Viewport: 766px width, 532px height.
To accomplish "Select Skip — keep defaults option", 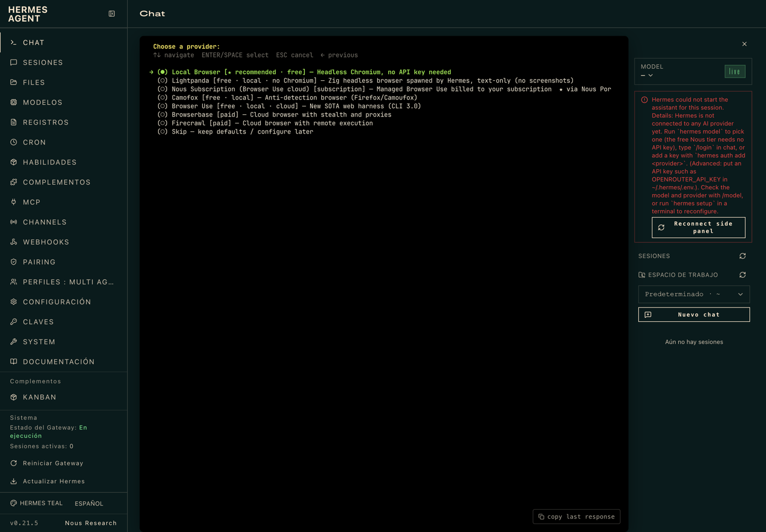I will coord(235,132).
